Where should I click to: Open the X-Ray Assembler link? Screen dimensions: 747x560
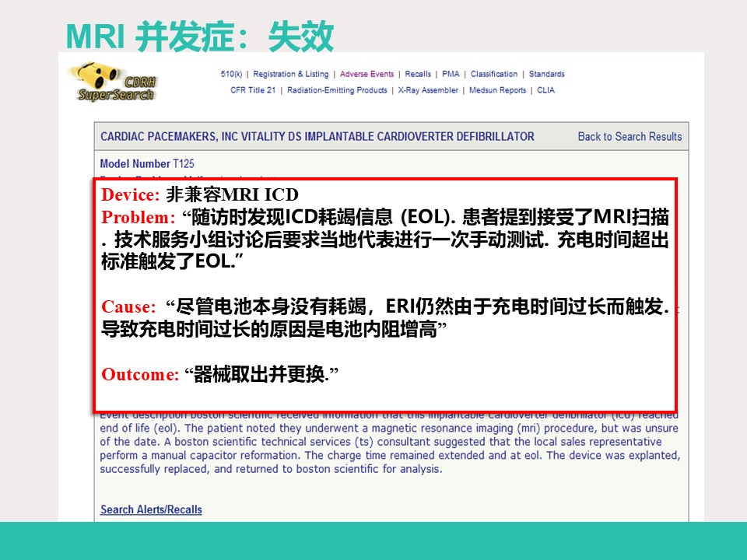(x=428, y=90)
